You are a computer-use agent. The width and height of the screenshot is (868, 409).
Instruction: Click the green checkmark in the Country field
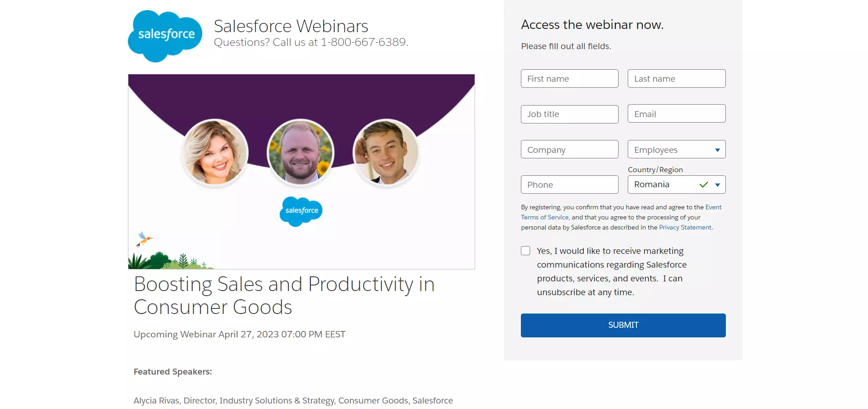703,185
